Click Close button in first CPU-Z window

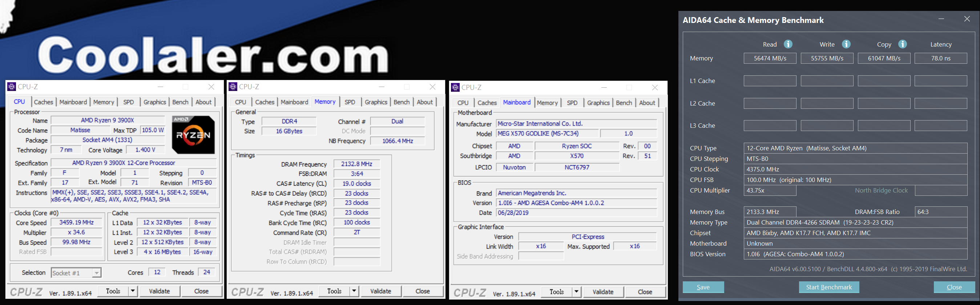tap(201, 291)
